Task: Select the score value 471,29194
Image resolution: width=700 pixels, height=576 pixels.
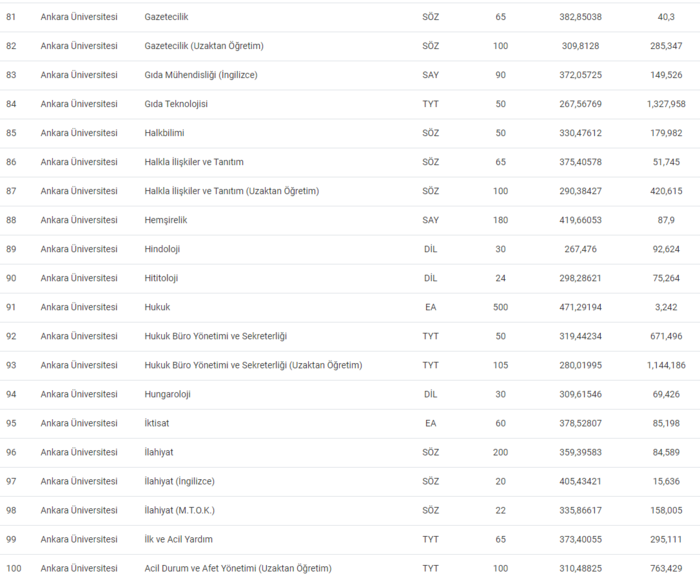Action: (x=581, y=307)
